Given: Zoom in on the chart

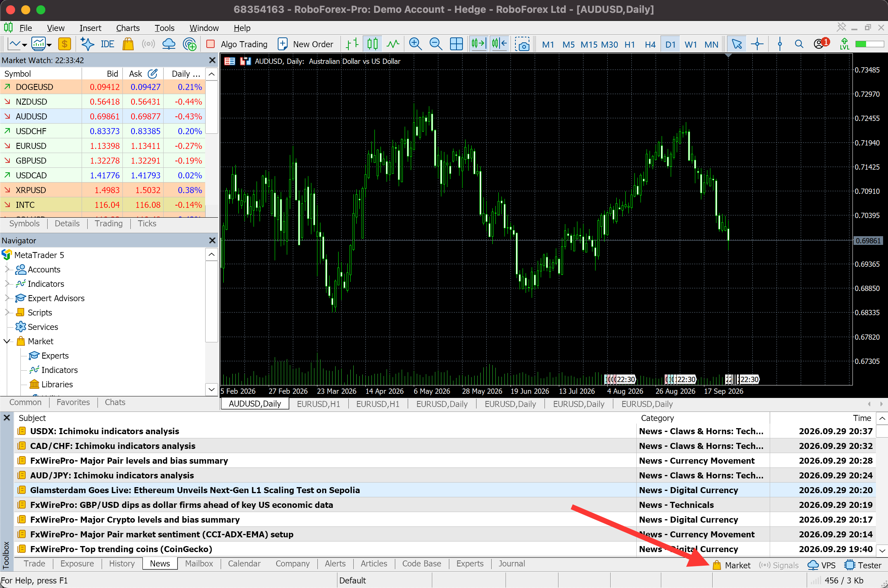Looking at the screenshot, I should click(x=415, y=44).
